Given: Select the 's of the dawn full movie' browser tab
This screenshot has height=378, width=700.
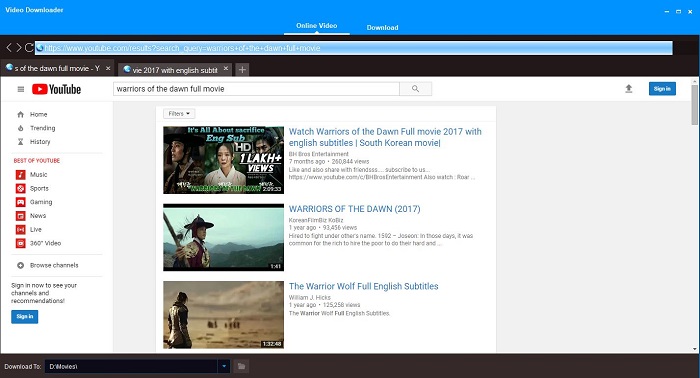Looking at the screenshot, I should click(x=57, y=68).
